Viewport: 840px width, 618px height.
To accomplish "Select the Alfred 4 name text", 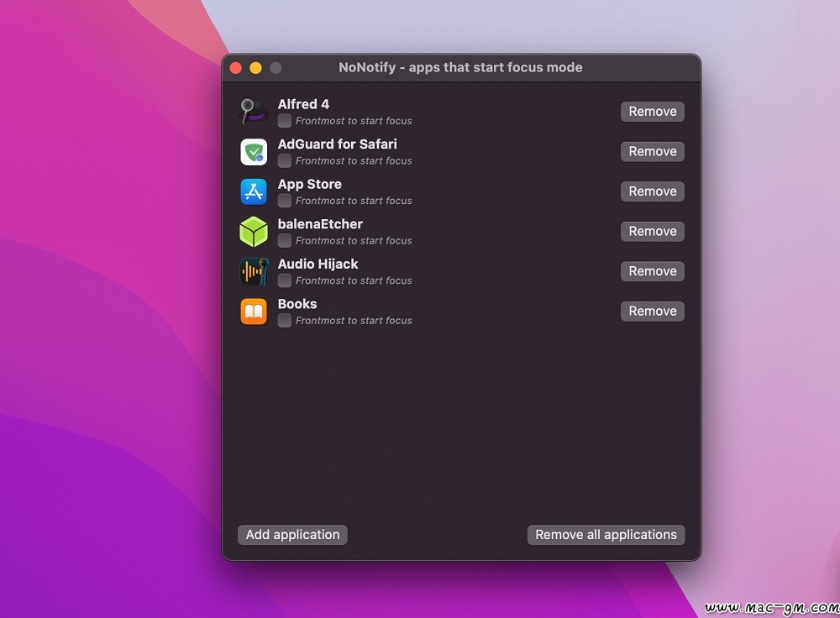I will 303,104.
